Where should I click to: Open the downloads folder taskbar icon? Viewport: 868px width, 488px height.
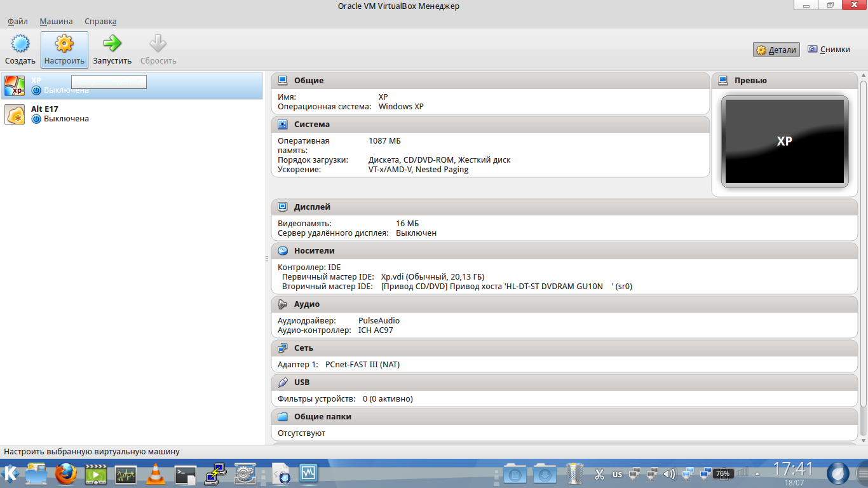pyautogui.click(x=545, y=474)
